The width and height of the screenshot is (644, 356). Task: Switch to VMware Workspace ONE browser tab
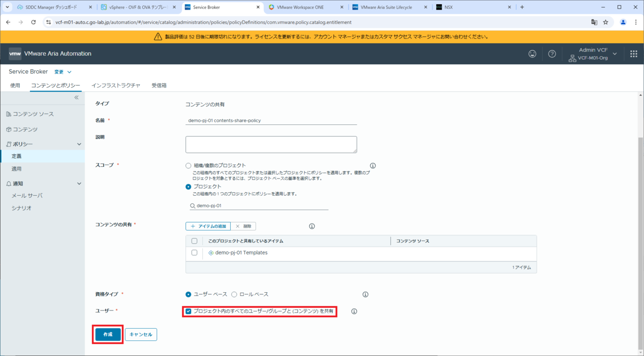click(x=307, y=7)
